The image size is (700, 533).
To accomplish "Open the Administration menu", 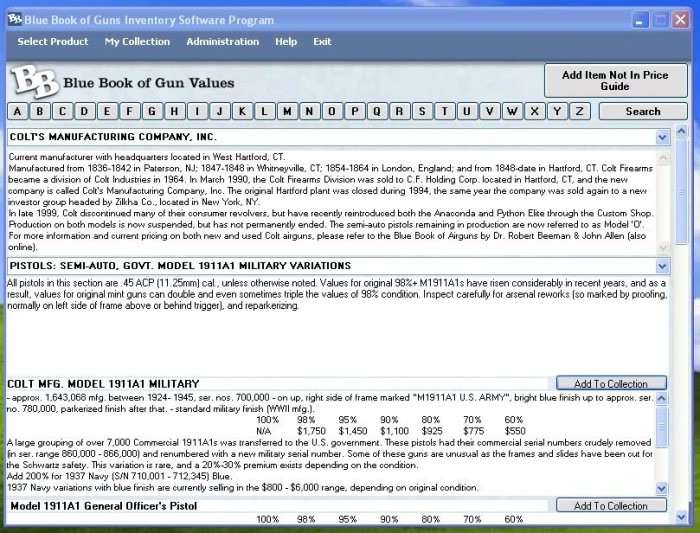I will click(x=222, y=42).
